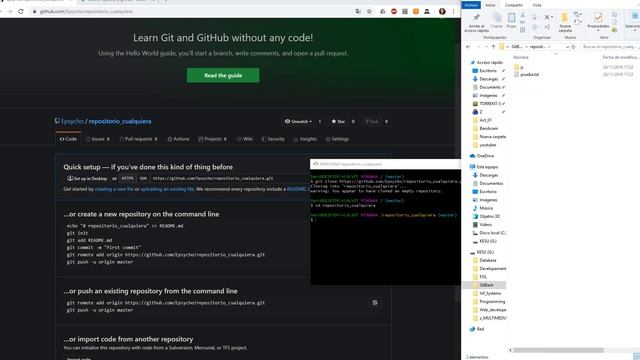
Task: Follow the uploading an existing file link
Action: tap(167, 189)
